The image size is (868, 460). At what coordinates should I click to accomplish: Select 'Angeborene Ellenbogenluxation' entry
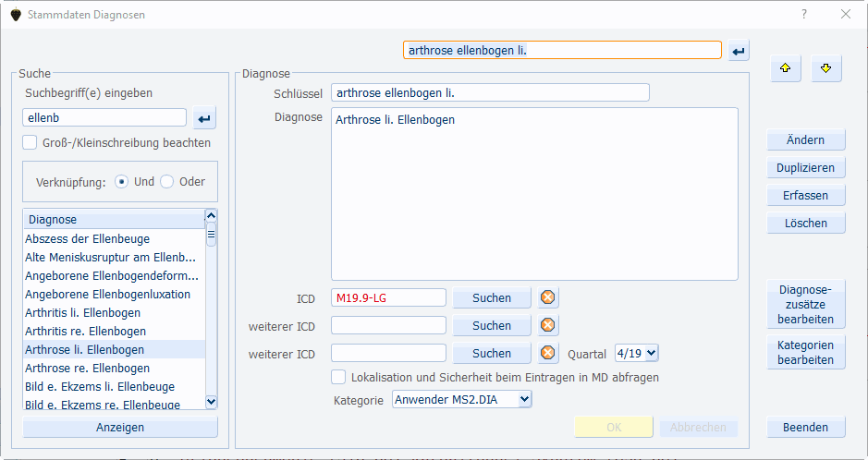point(114,294)
